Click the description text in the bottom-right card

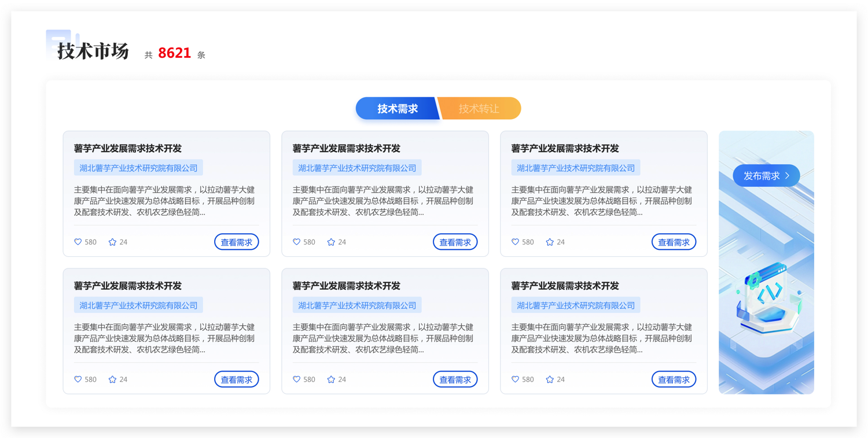[x=602, y=338]
